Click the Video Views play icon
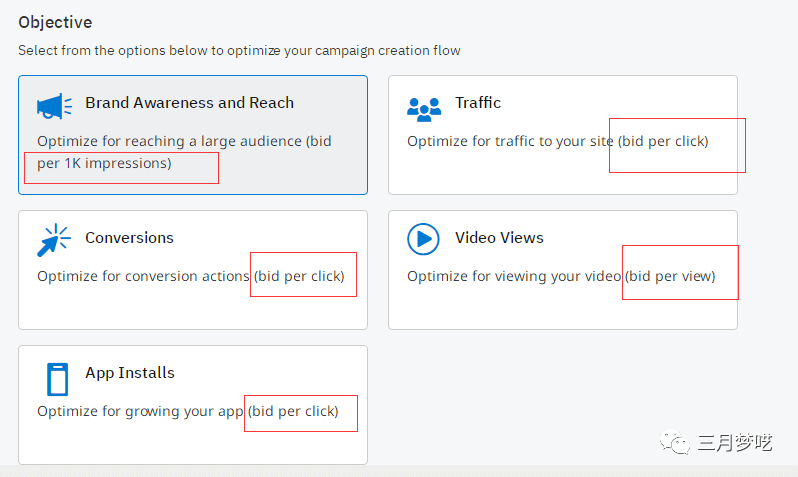The width and height of the screenshot is (798, 477). 424,239
